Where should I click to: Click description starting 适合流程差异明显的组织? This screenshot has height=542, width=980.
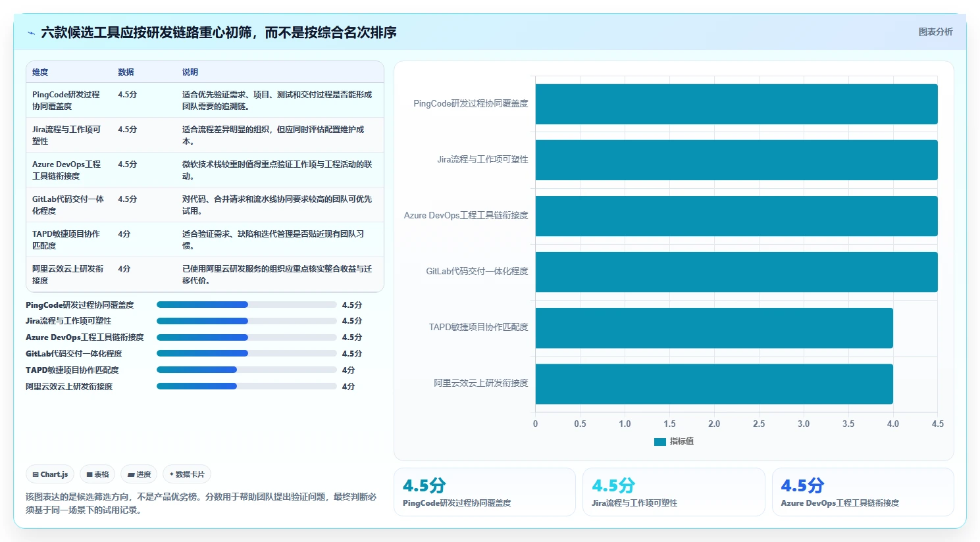pos(273,135)
